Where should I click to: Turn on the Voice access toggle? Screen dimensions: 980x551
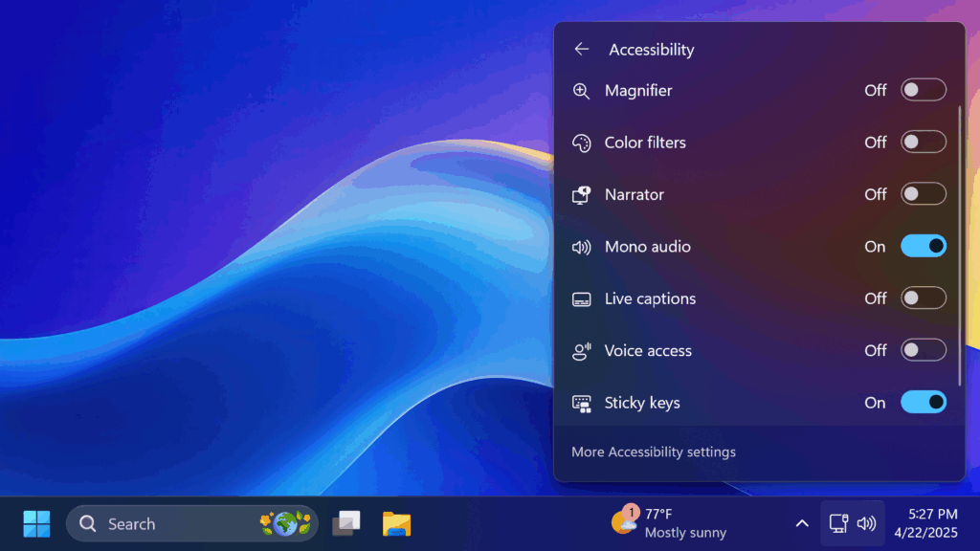coord(924,350)
